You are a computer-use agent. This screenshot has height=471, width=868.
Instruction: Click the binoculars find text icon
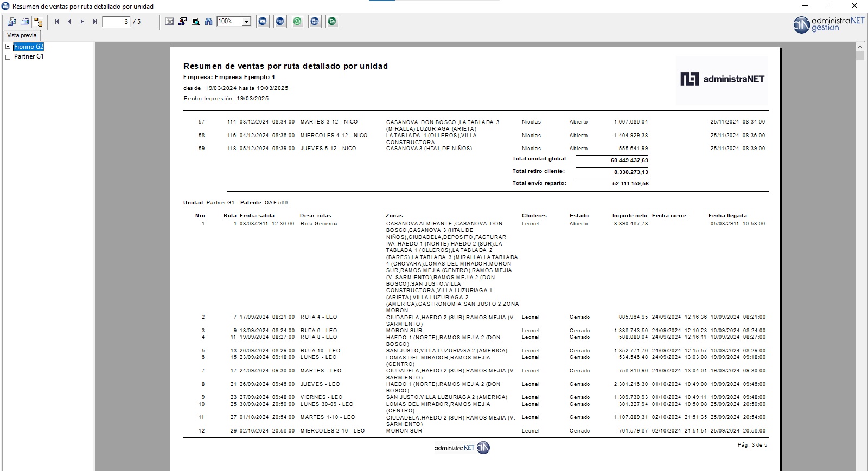point(208,22)
